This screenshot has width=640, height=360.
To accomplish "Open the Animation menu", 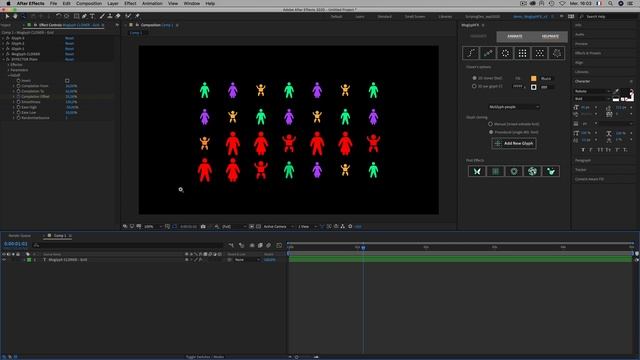I will click(x=152, y=3).
